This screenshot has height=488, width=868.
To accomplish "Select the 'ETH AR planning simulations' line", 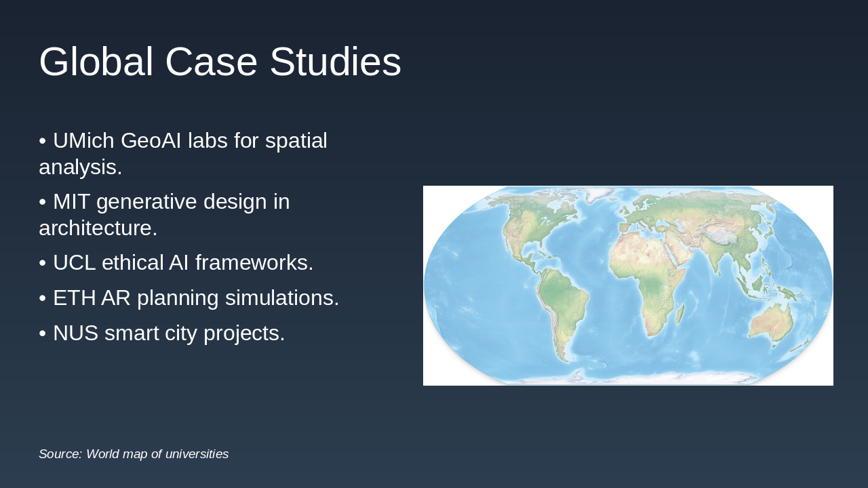I will point(189,297).
